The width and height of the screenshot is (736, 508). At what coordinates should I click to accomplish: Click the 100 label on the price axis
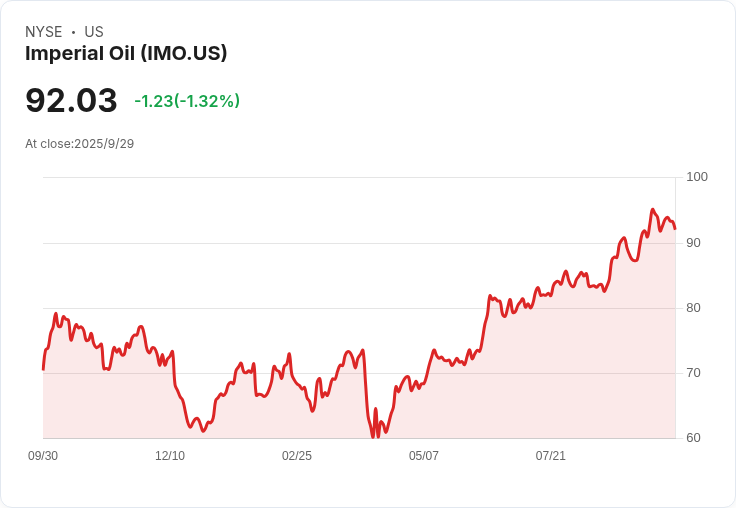[697, 177]
